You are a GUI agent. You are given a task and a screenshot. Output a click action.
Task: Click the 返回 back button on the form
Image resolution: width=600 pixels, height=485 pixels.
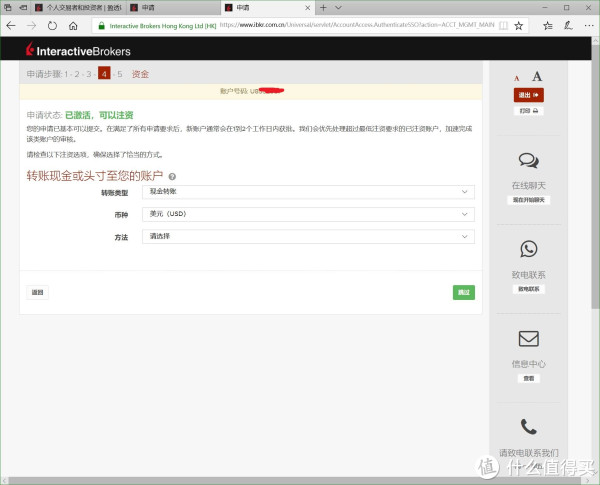point(38,293)
